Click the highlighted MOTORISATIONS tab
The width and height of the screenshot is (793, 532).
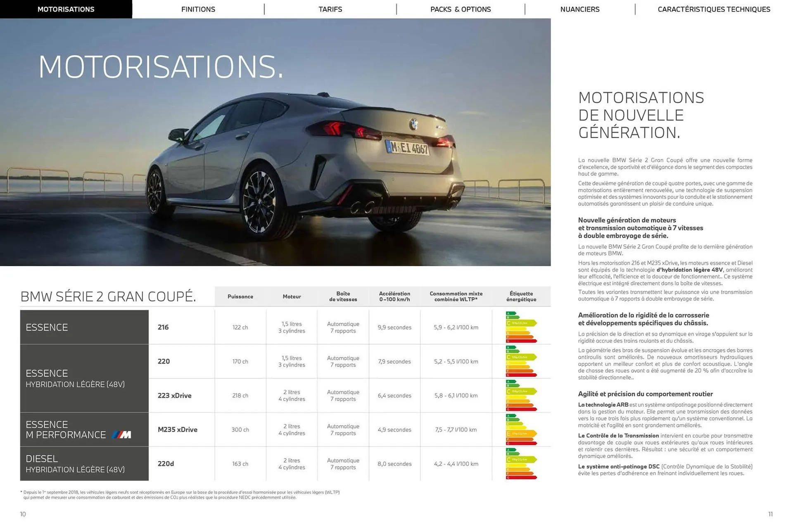(66, 9)
